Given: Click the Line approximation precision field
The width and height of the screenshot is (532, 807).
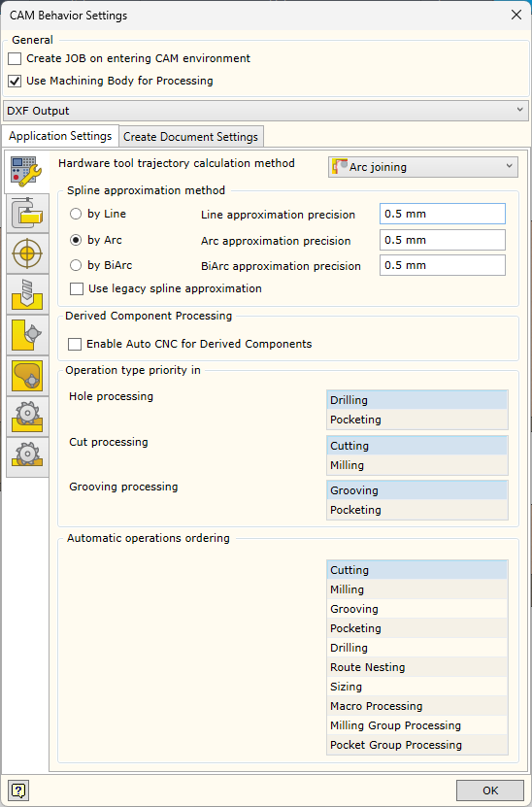Looking at the screenshot, I should pyautogui.click(x=443, y=214).
